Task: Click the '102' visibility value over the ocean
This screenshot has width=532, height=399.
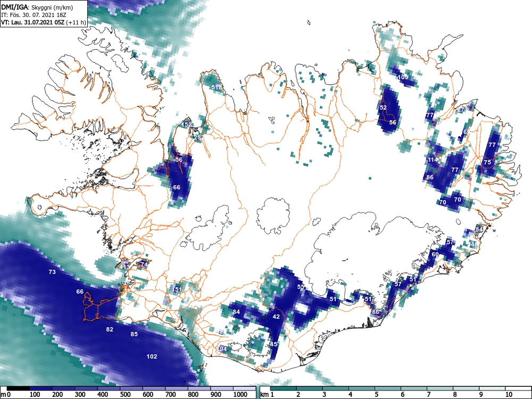Action: 152,356
